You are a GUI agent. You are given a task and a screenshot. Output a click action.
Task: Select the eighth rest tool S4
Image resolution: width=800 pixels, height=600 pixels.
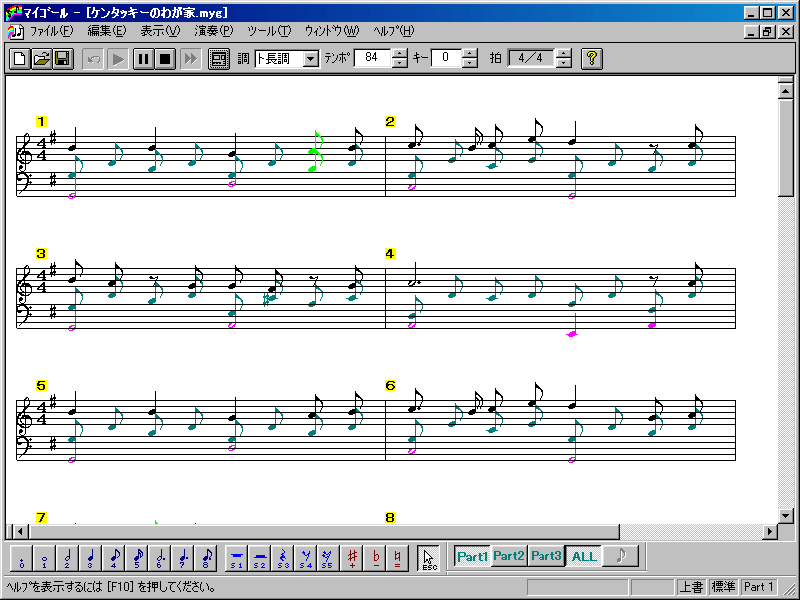(x=306, y=558)
